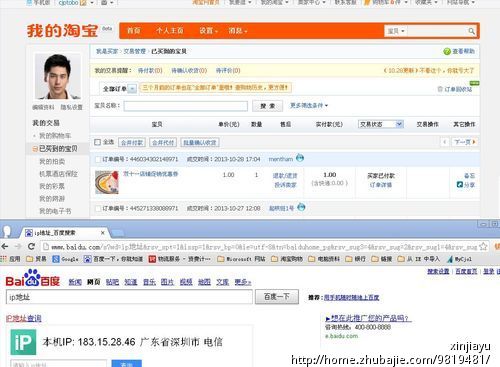The width and height of the screenshot is (500, 367).
Task: Open the 交易状态 select box
Action: coord(381,124)
